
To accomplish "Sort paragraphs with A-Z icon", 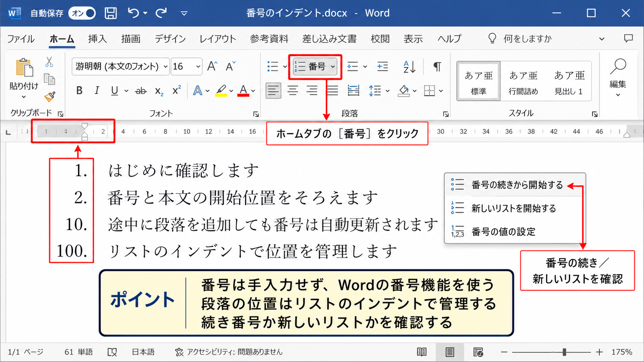I will click(409, 67).
